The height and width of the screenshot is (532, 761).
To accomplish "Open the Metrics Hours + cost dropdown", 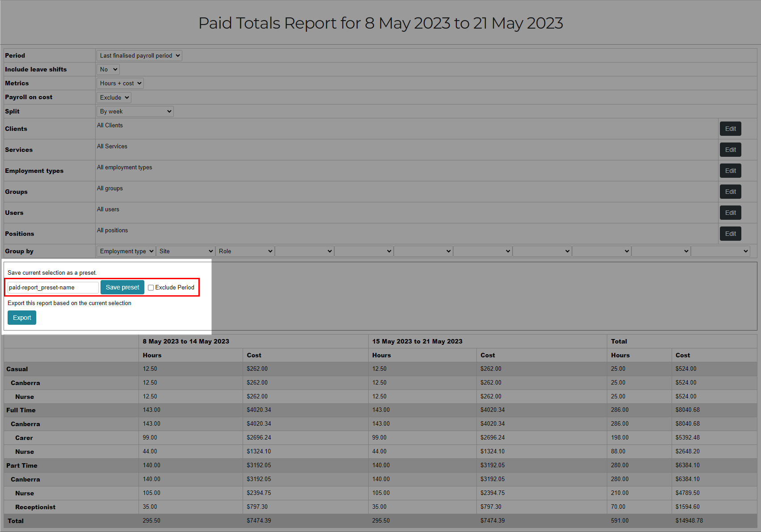I will point(120,83).
